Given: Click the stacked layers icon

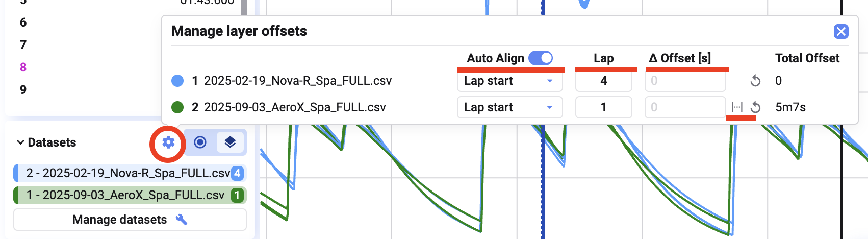Looking at the screenshot, I should pos(230,142).
